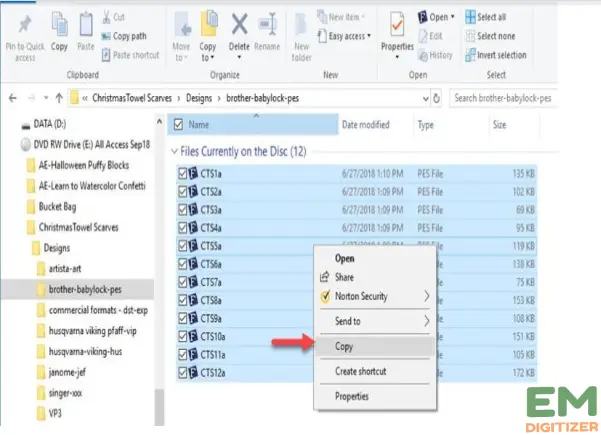
Task: Click Invert selection in the ribbon
Action: pos(496,55)
